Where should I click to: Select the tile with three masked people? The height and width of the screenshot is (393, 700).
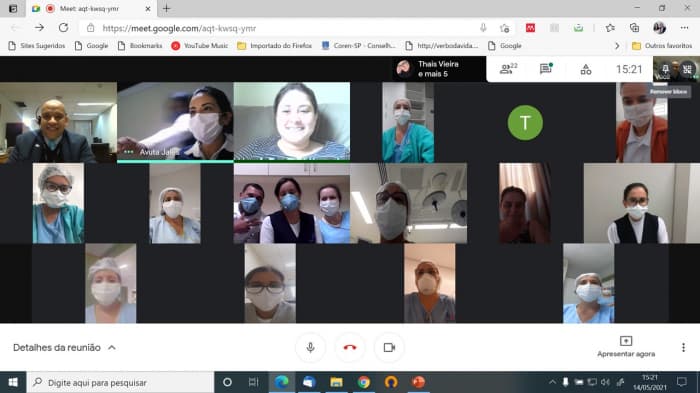292,203
